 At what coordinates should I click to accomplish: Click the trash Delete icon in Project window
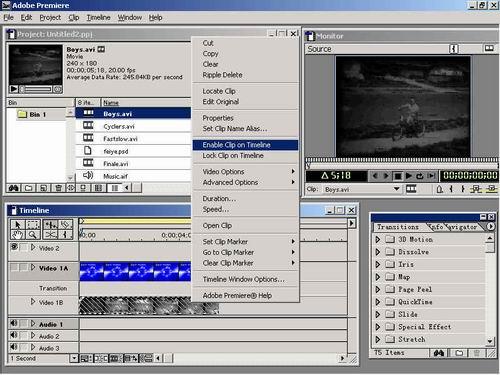click(x=58, y=188)
